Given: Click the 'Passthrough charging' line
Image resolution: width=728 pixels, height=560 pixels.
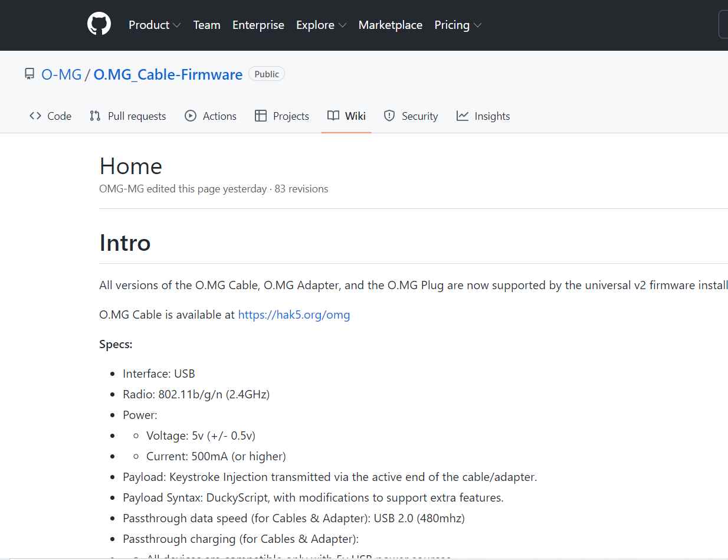Looking at the screenshot, I should (x=241, y=539).
